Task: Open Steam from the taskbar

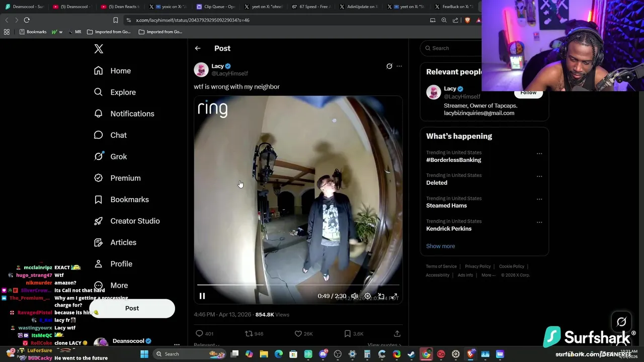Action: tap(411, 354)
